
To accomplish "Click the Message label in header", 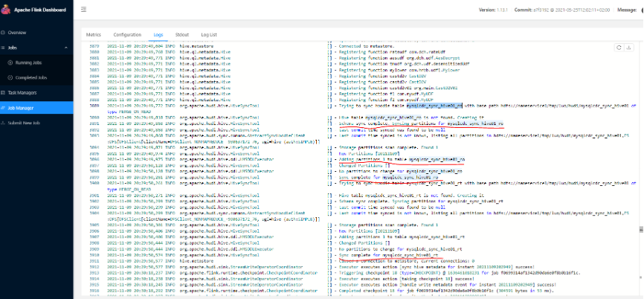I will 627,10.
